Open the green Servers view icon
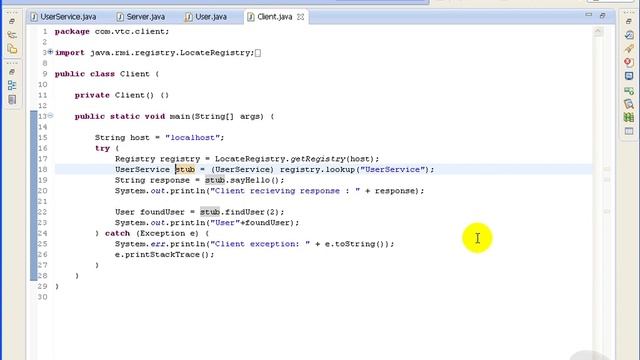Image resolution: width=640 pixels, height=360 pixels. [629, 90]
